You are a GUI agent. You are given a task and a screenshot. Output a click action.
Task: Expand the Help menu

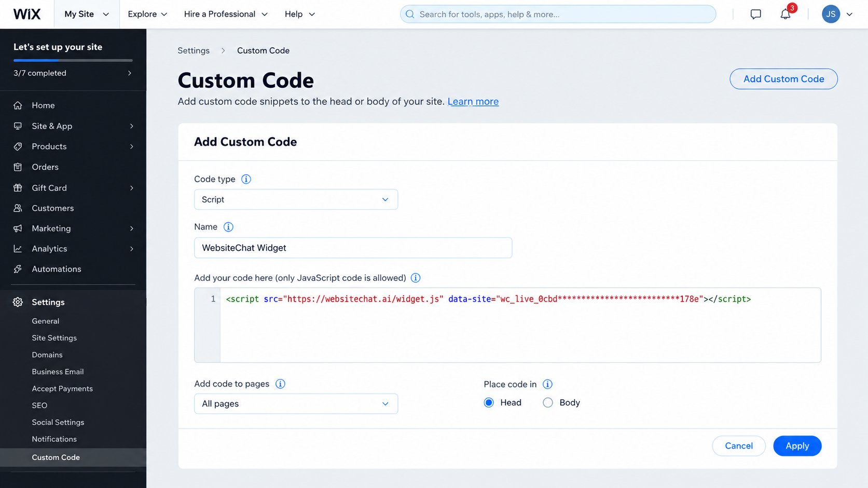[x=300, y=14]
